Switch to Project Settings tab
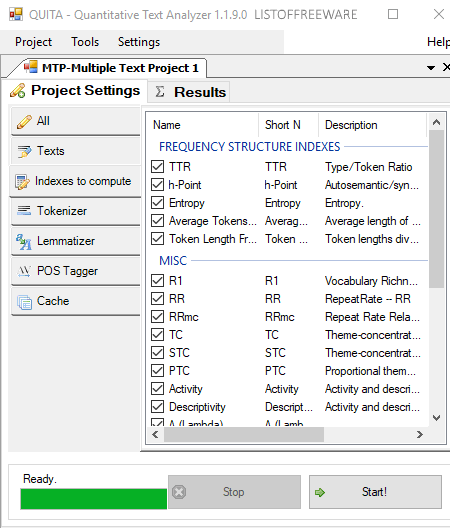 click(x=75, y=91)
